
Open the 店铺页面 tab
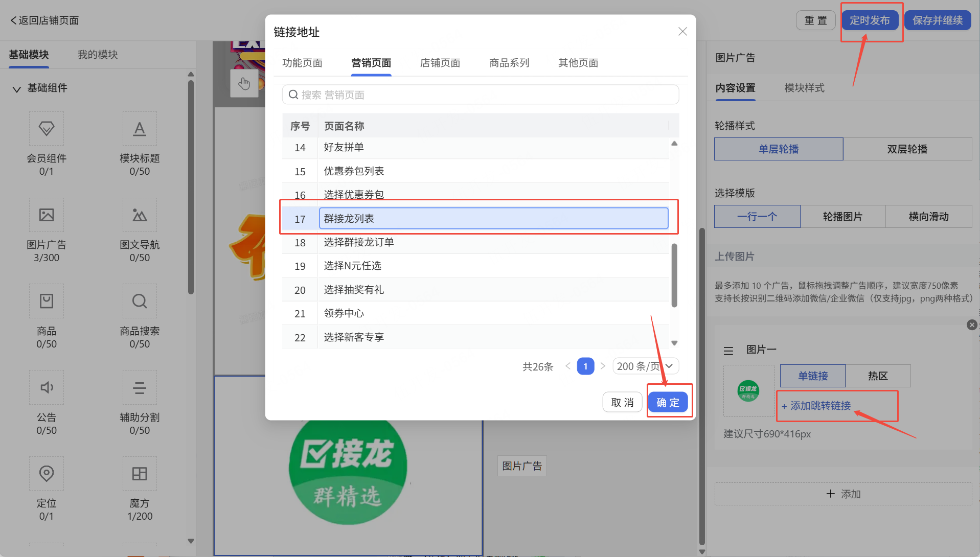coord(440,63)
